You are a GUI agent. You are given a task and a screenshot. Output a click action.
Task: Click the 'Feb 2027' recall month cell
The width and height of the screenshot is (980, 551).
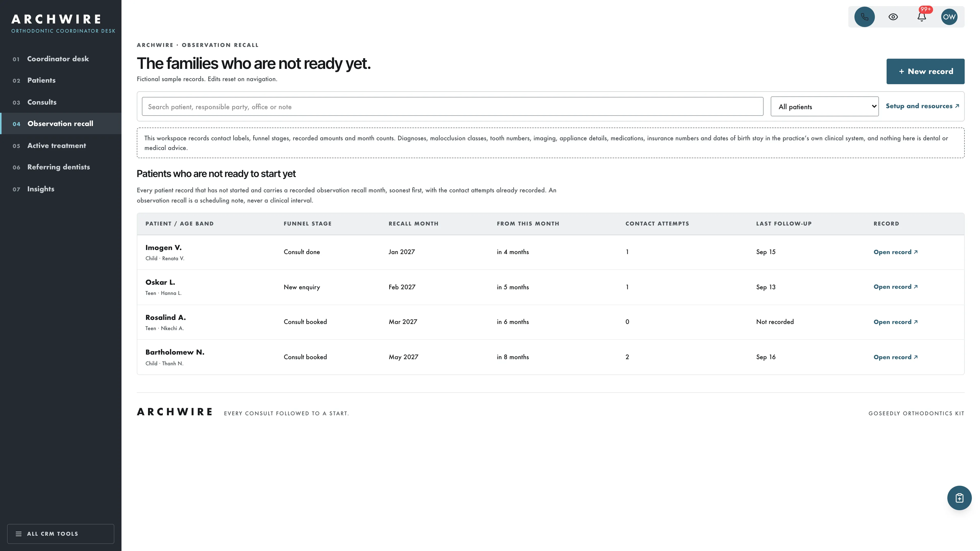(x=402, y=287)
